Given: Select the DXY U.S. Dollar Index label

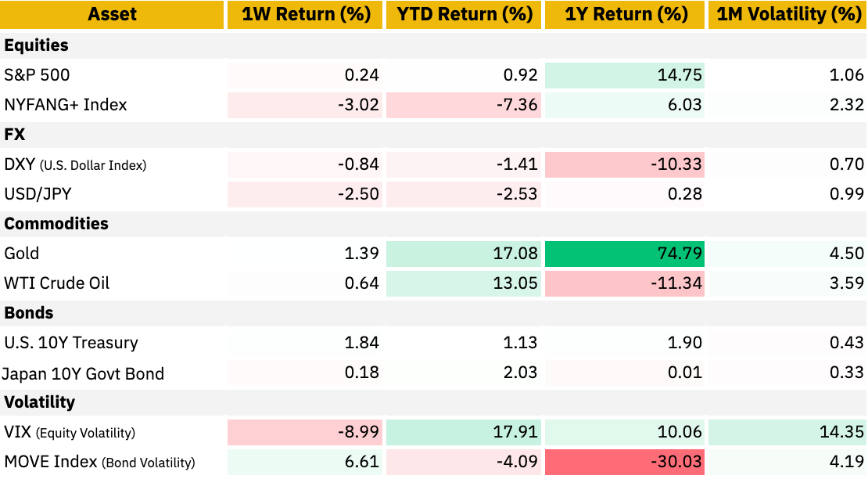Looking at the screenshot, I should tap(75, 164).
